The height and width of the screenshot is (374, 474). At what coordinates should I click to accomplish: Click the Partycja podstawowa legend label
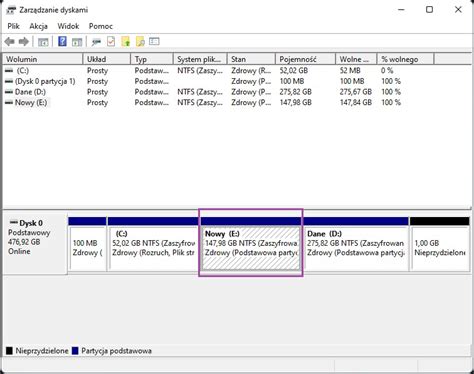pyautogui.click(x=116, y=351)
